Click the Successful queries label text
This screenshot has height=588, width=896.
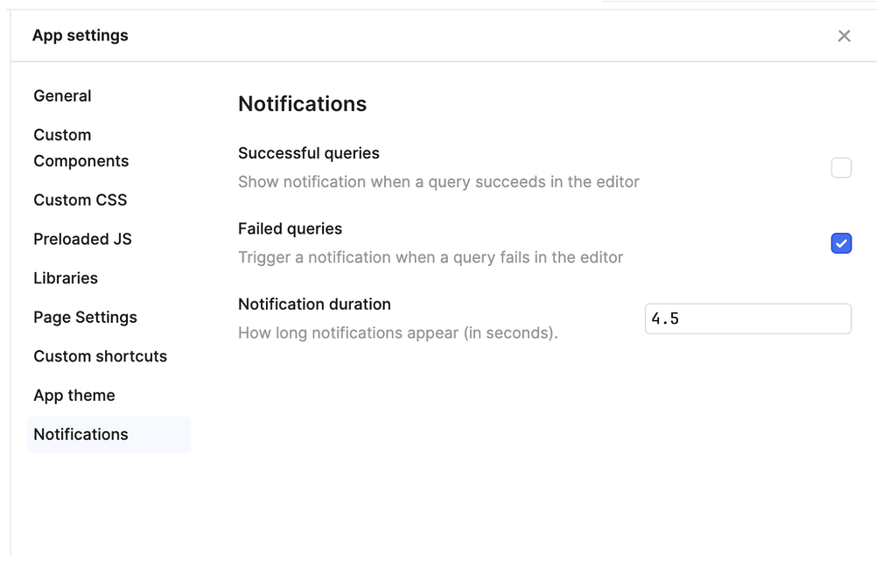pyautogui.click(x=308, y=153)
